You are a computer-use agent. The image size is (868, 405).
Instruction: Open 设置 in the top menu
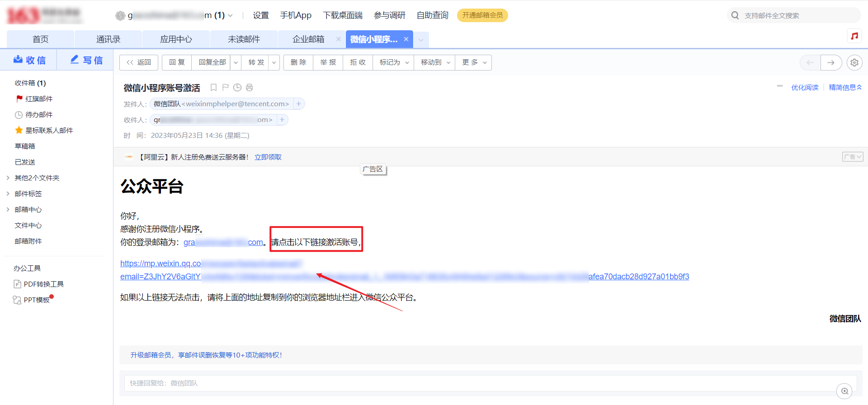pos(261,15)
